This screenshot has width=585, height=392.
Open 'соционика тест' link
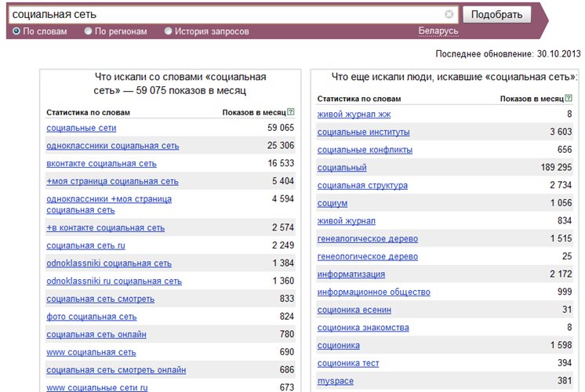click(348, 363)
